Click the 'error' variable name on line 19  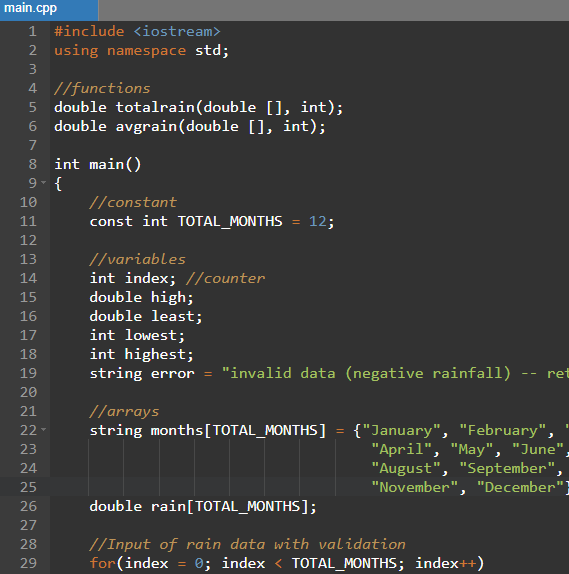tap(173, 373)
